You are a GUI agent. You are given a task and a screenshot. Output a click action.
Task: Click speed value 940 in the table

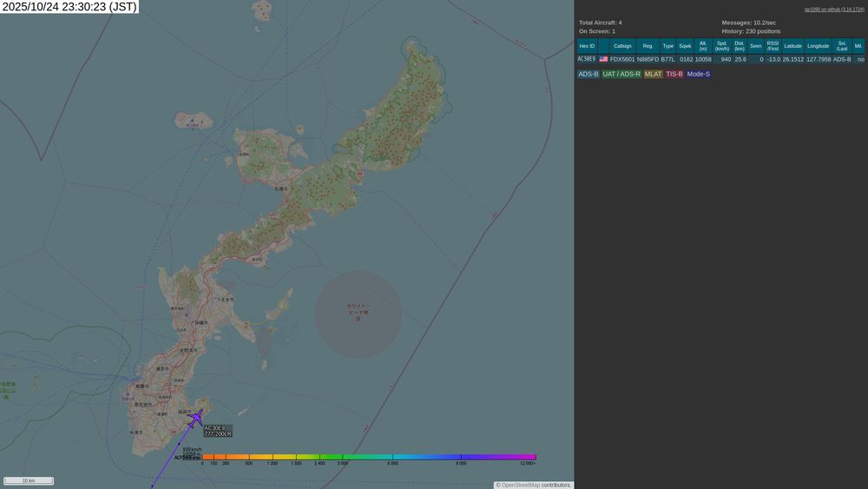click(x=726, y=59)
